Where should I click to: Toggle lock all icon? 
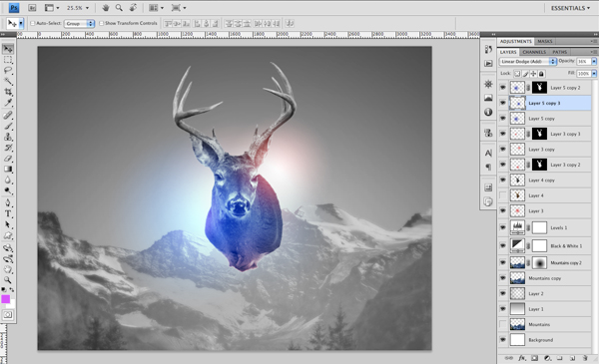[x=541, y=74]
